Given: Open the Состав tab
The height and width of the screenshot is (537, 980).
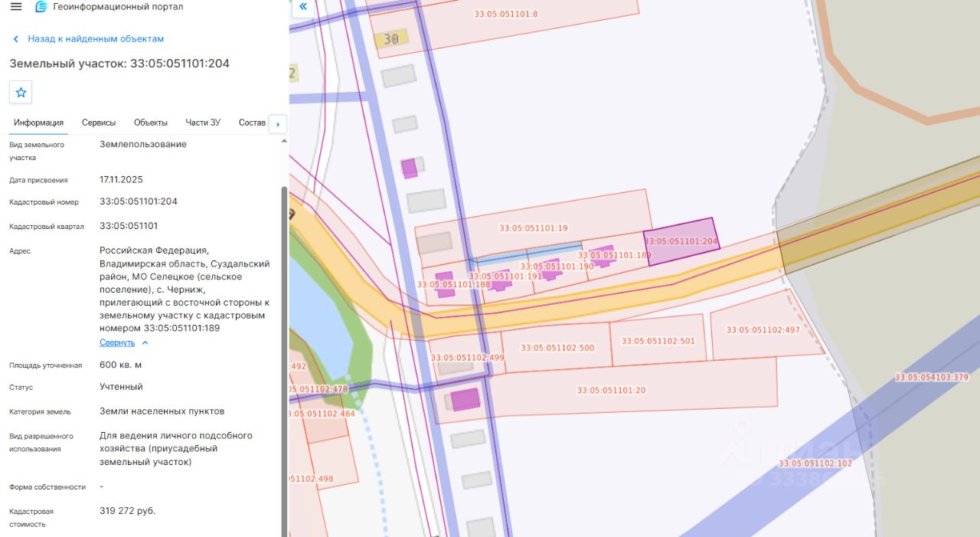Looking at the screenshot, I should coord(252,123).
